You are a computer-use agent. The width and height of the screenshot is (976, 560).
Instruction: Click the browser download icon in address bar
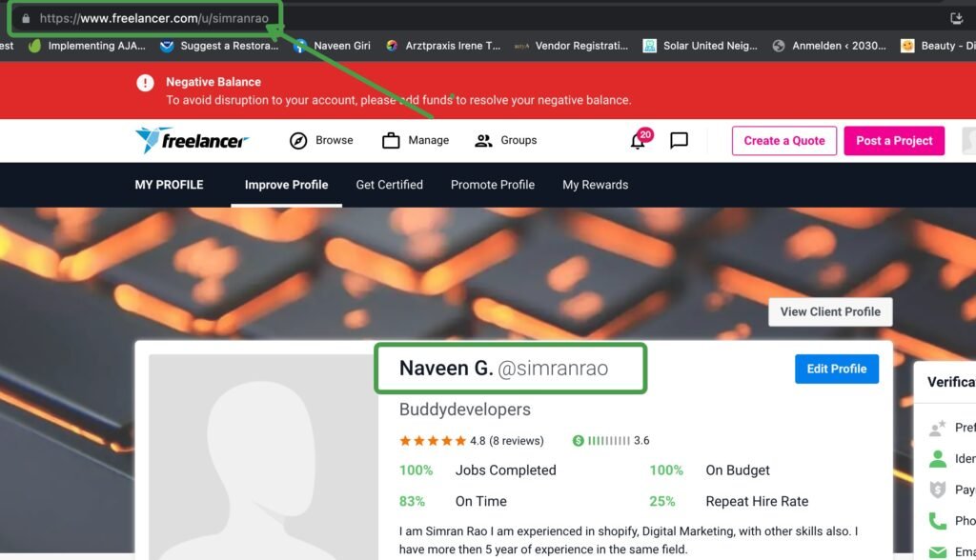[957, 18]
